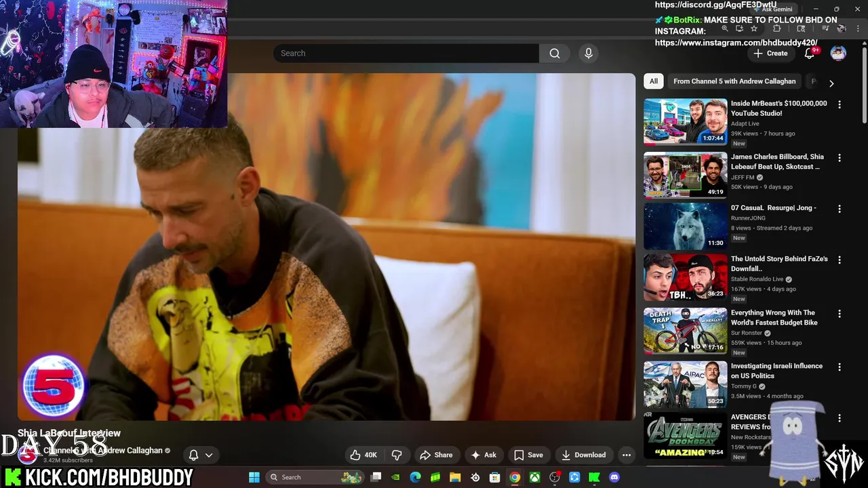Visit JEFF FM channel
Screen dimensions: 868x488
point(743,178)
